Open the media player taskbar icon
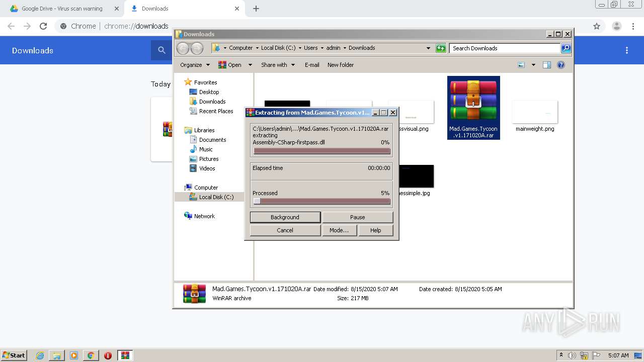The height and width of the screenshot is (362, 644). [74, 355]
